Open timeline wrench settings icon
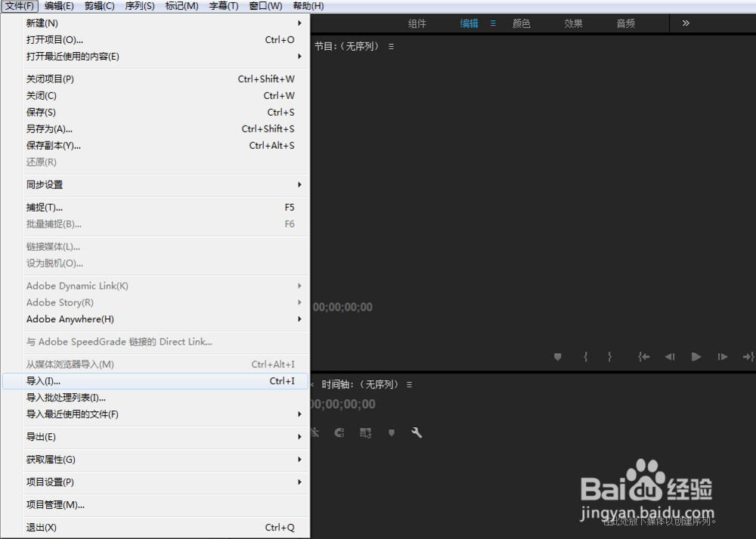The image size is (756, 539). 417,432
